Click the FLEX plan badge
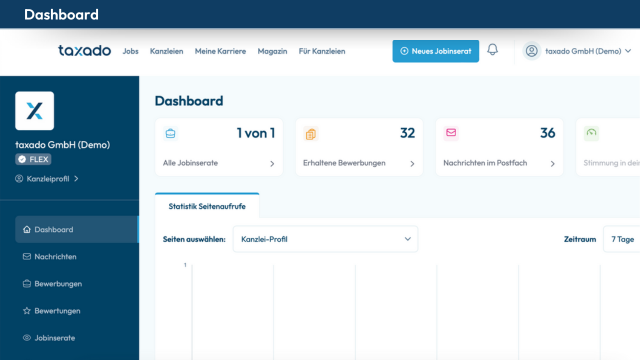Image resolution: width=640 pixels, height=360 pixels. coord(33,159)
